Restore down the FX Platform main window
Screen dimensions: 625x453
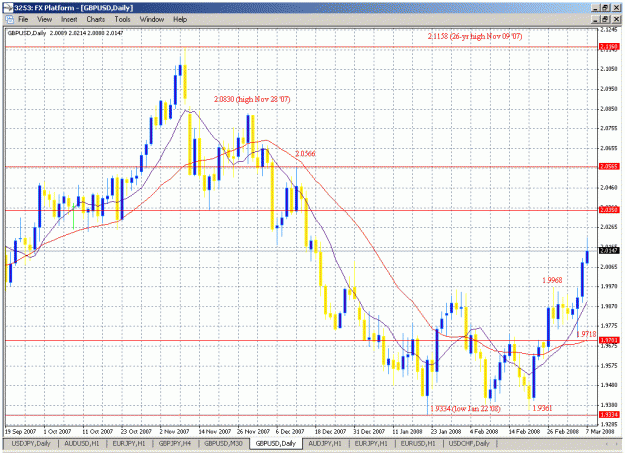pos(605,8)
